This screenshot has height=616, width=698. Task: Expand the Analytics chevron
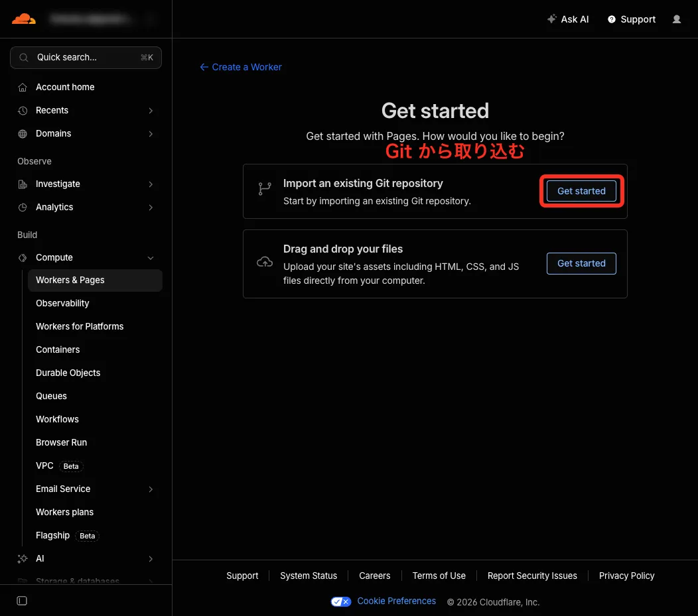[151, 208]
